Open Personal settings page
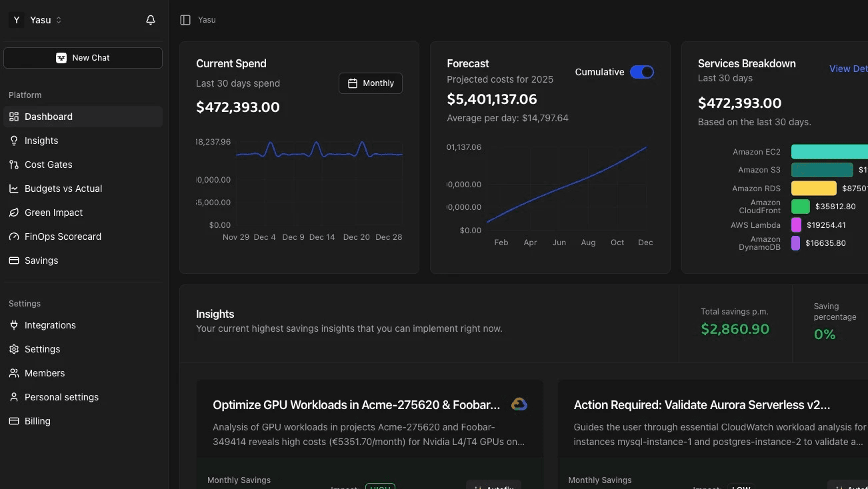The width and height of the screenshot is (868, 489). (83, 397)
